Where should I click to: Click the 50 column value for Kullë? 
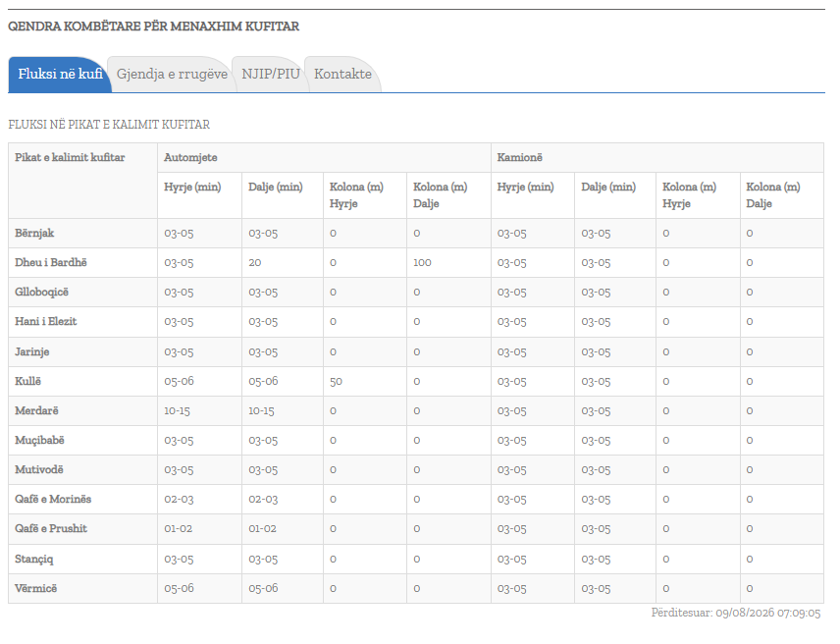pos(336,382)
